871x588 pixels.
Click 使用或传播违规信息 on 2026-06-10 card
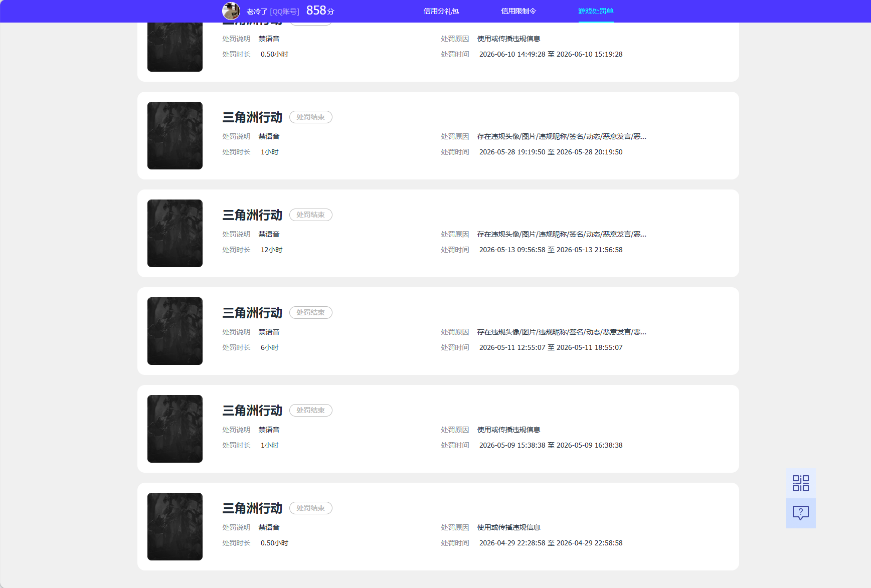click(508, 39)
